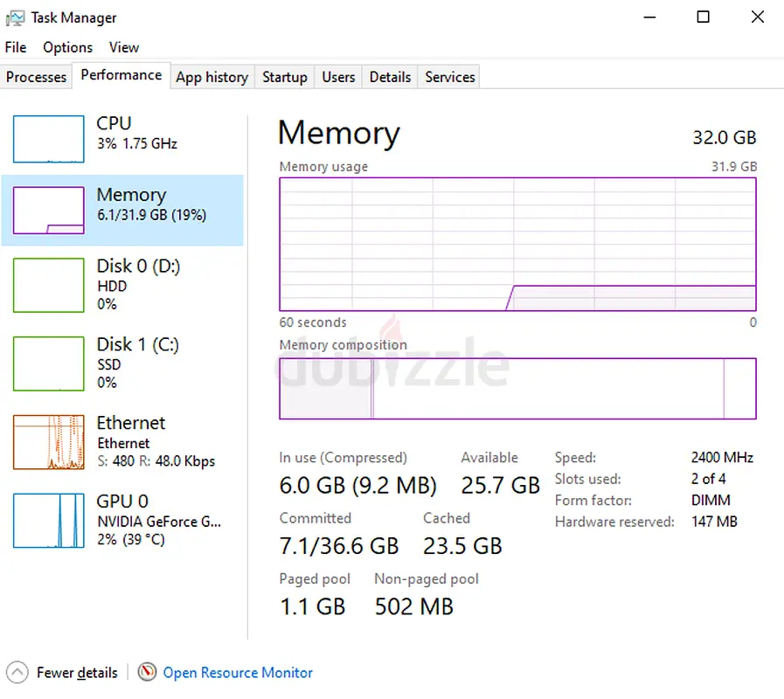
Task: Collapse view with Fewer details arrow
Action: (17, 672)
